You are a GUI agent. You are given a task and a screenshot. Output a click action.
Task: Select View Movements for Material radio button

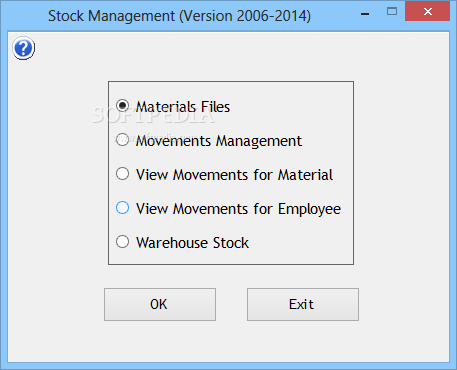122,174
